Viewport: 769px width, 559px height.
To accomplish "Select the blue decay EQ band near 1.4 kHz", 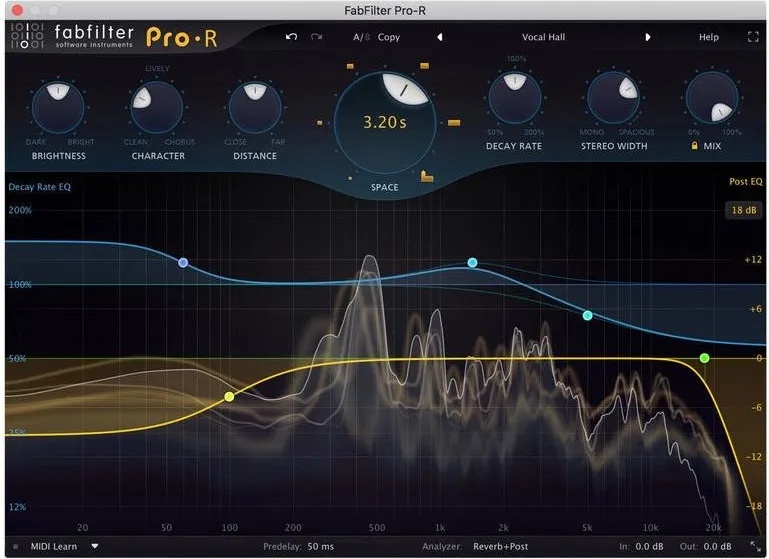I will [x=472, y=263].
